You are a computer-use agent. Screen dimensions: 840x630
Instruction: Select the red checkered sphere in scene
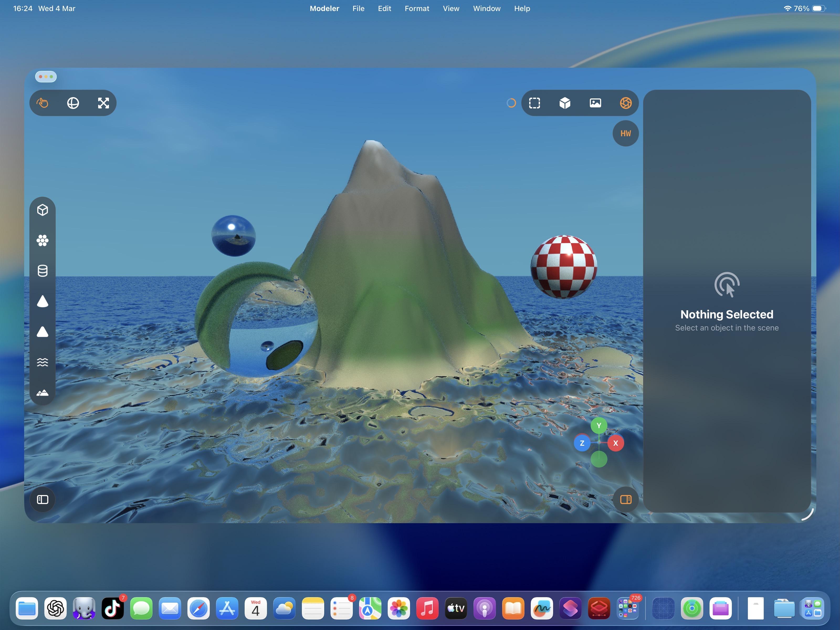click(x=564, y=267)
